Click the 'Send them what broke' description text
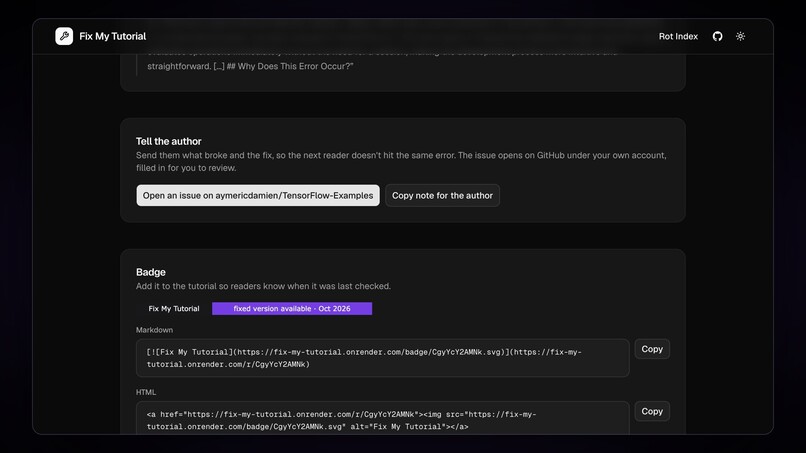The height and width of the screenshot is (453, 806). pyautogui.click(x=401, y=161)
